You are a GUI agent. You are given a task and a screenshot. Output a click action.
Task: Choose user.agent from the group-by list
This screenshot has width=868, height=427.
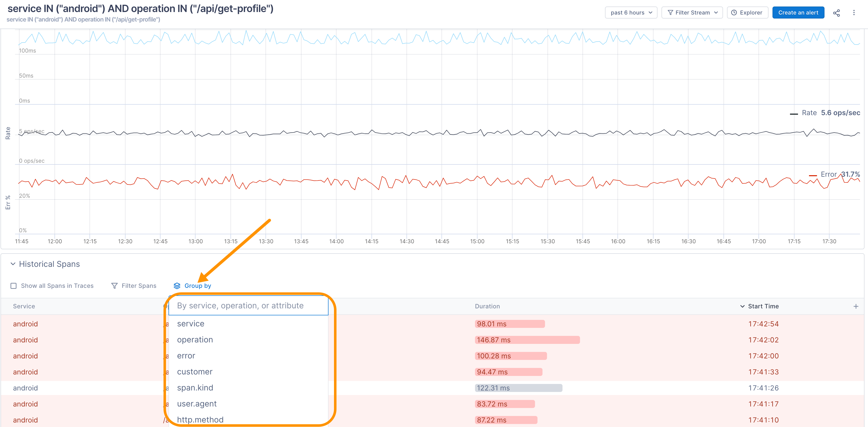(x=197, y=404)
